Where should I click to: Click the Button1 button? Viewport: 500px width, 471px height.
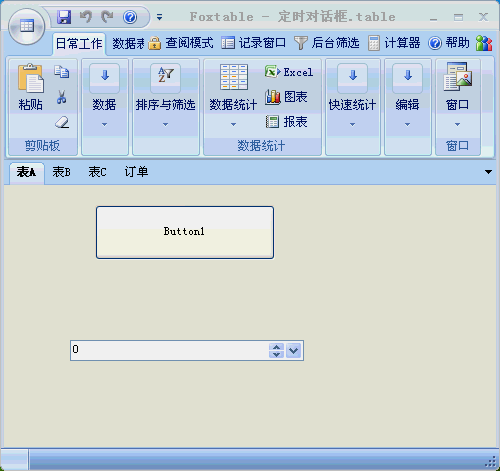(185, 232)
